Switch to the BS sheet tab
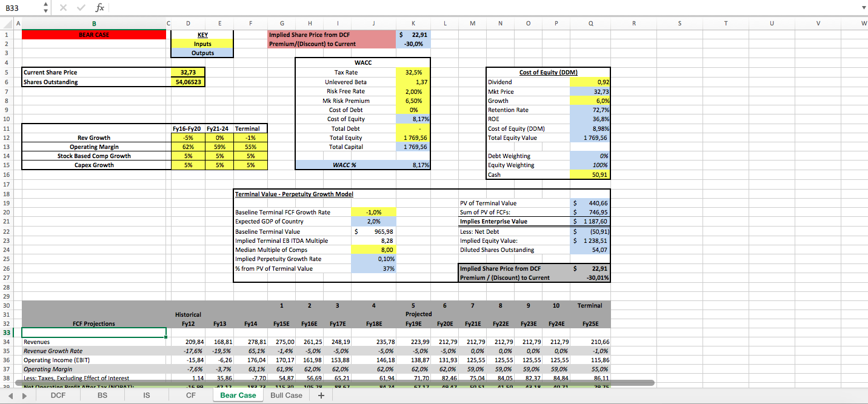868x404 pixels. click(x=101, y=396)
